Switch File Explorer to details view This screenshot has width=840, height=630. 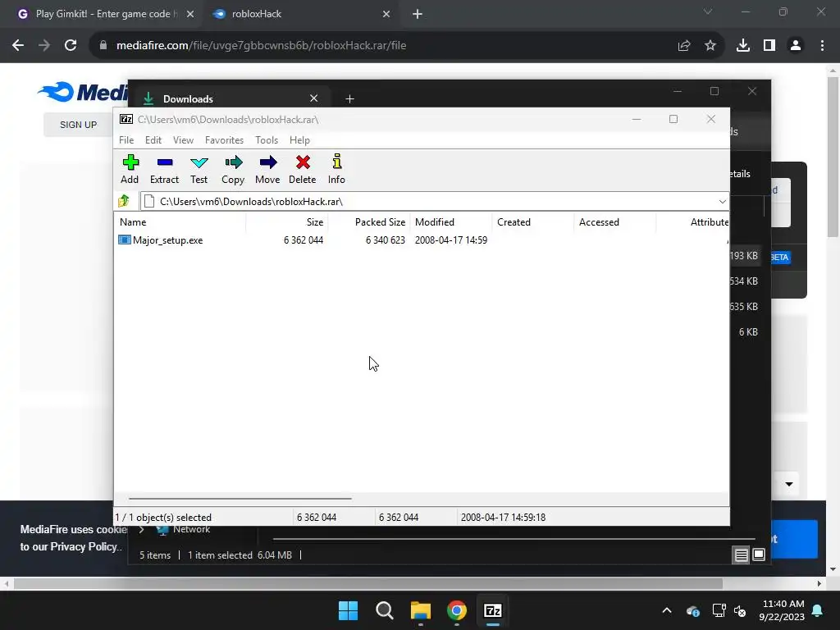click(x=741, y=555)
